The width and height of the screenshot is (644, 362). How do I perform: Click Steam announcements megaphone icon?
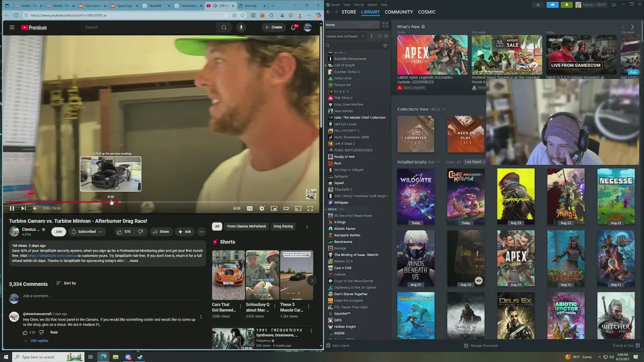(552, 5)
